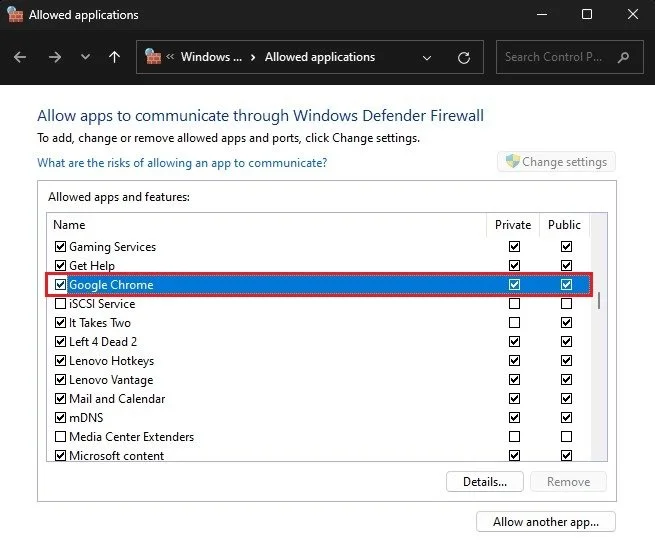Open risks of allowing an app link

point(182,163)
